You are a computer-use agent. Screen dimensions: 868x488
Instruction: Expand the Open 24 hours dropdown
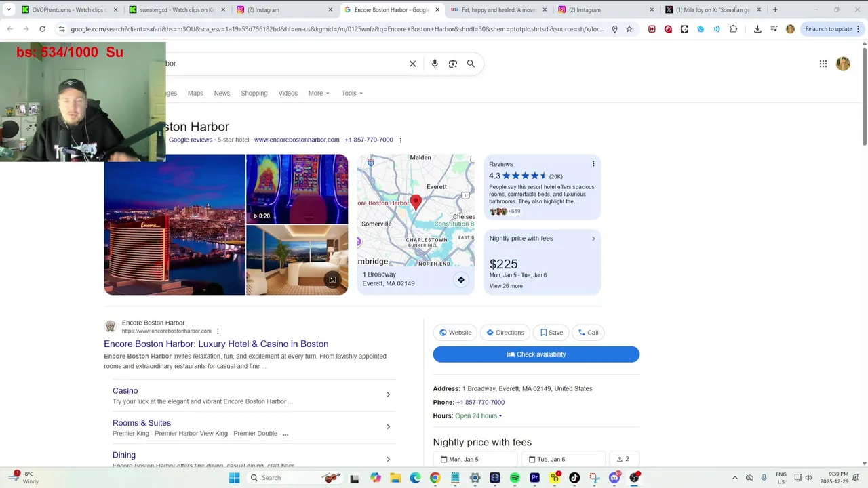tap(479, 415)
